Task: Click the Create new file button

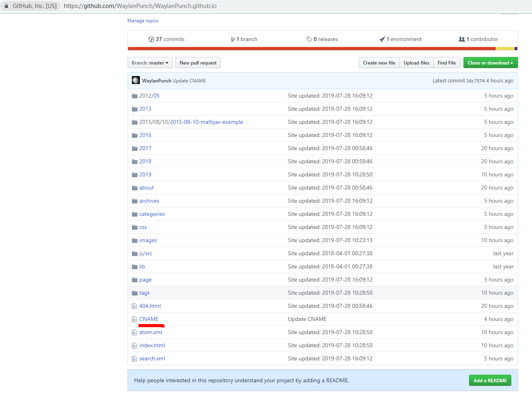Action: tap(379, 63)
